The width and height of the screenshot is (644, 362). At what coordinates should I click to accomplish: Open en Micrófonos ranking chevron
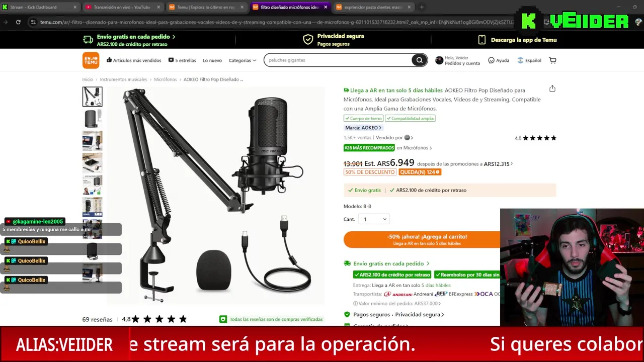coord(431,148)
